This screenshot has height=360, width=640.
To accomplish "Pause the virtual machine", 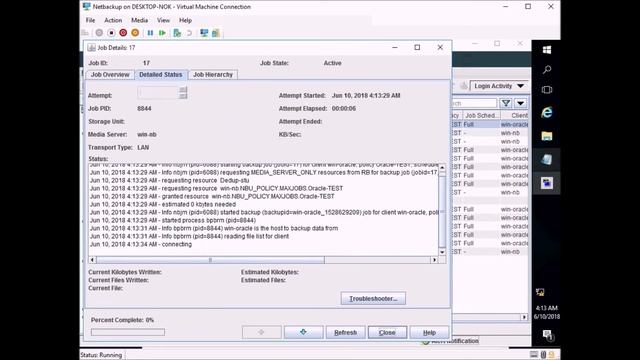I will pyautogui.click(x=150, y=33).
